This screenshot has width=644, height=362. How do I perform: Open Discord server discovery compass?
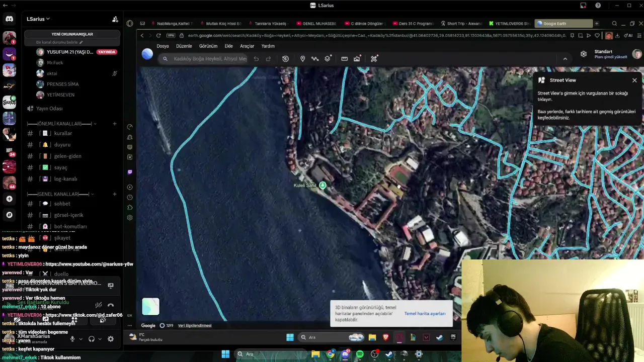click(x=9, y=215)
